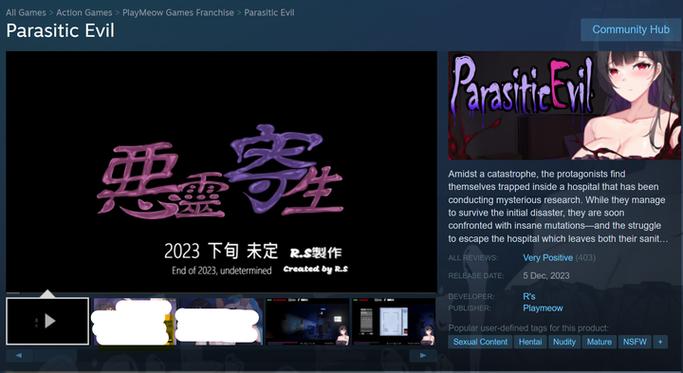Click the Parasitic Evil page title
Screen dimensions: 683x373
(x=61, y=31)
